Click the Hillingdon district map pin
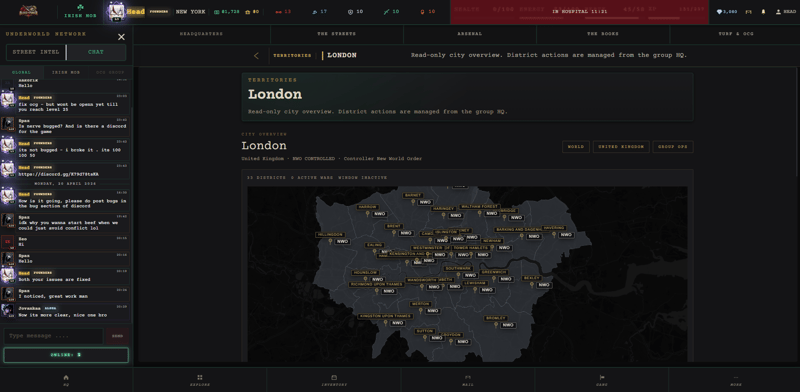 tap(330, 241)
